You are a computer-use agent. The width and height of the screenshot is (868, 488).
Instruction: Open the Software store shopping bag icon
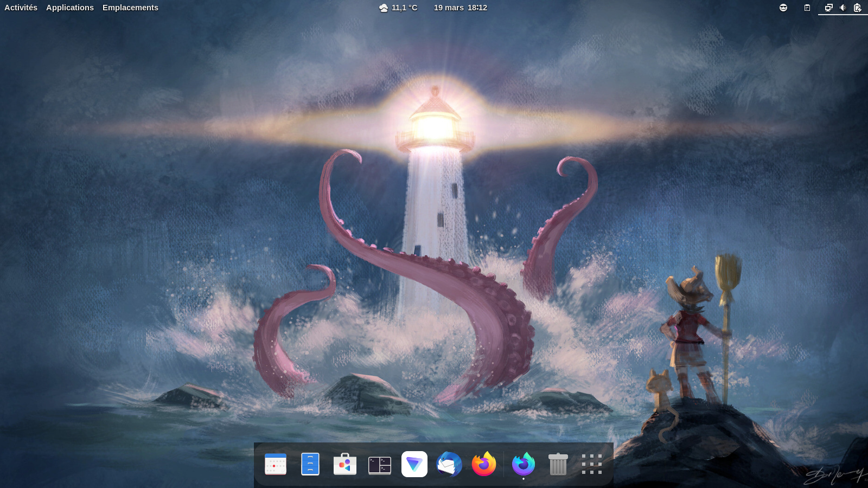(345, 464)
